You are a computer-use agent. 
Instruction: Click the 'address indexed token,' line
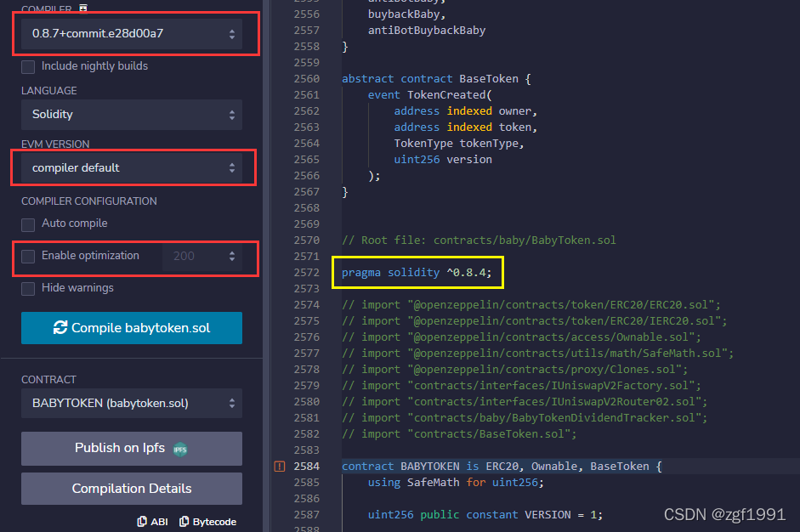pos(465,127)
